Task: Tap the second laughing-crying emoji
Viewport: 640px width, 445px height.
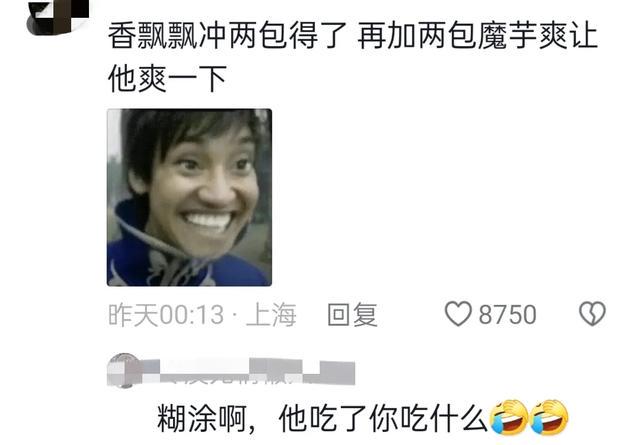Action: pyautogui.click(x=549, y=417)
